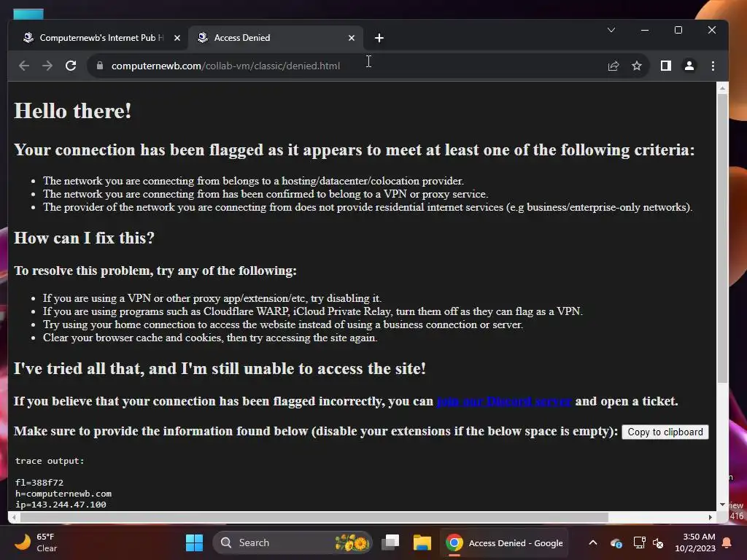Viewport: 747px width, 560px height.
Task: Open Chrome three-dot menu
Action: [x=713, y=66]
